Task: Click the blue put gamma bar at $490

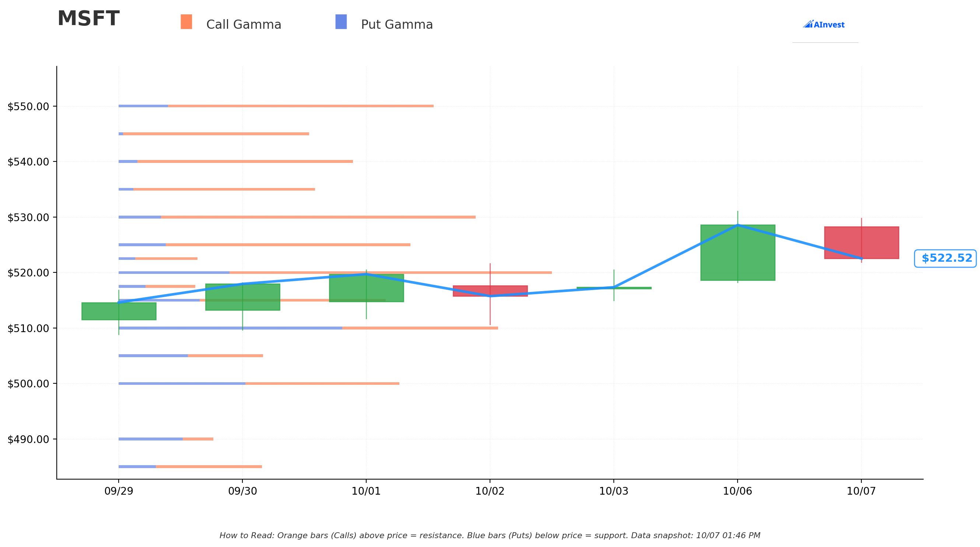Action: (151, 439)
